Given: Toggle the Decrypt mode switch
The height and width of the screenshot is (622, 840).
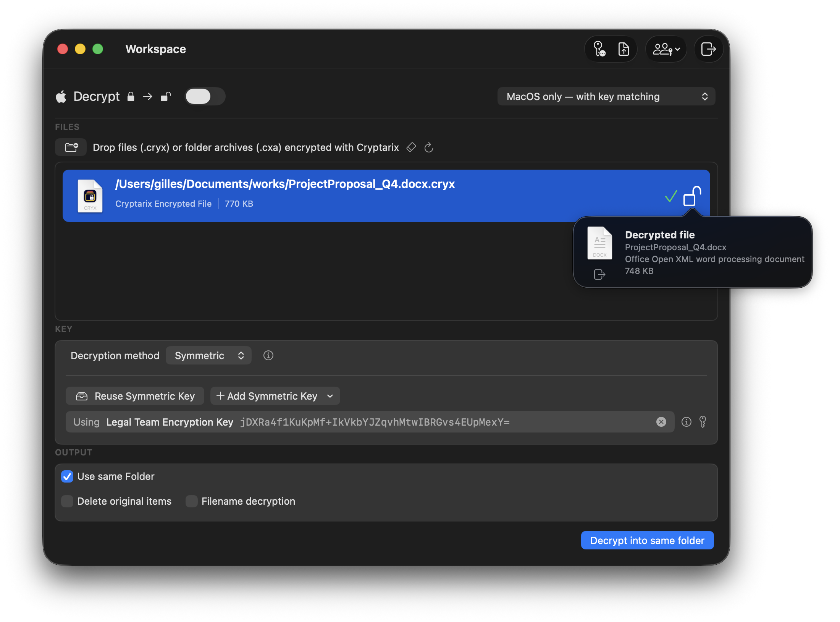Looking at the screenshot, I should 205,96.
